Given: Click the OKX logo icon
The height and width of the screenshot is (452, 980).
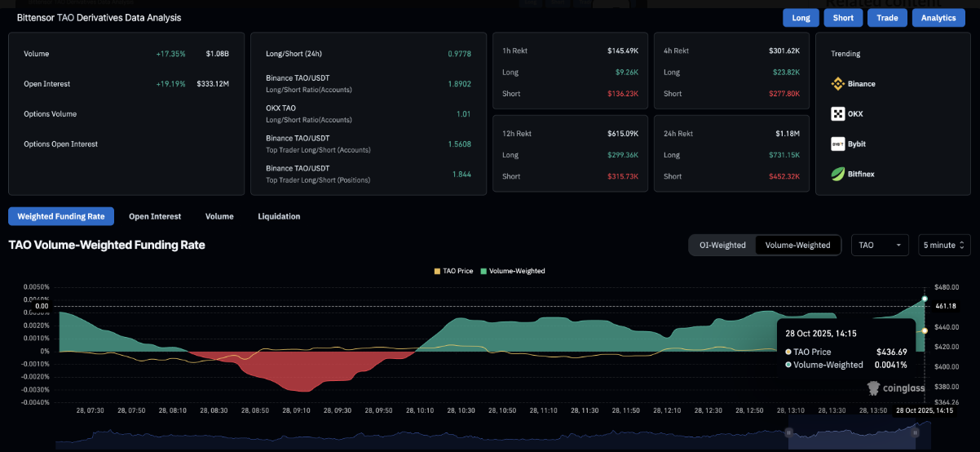Looking at the screenshot, I should pyautogui.click(x=837, y=114).
